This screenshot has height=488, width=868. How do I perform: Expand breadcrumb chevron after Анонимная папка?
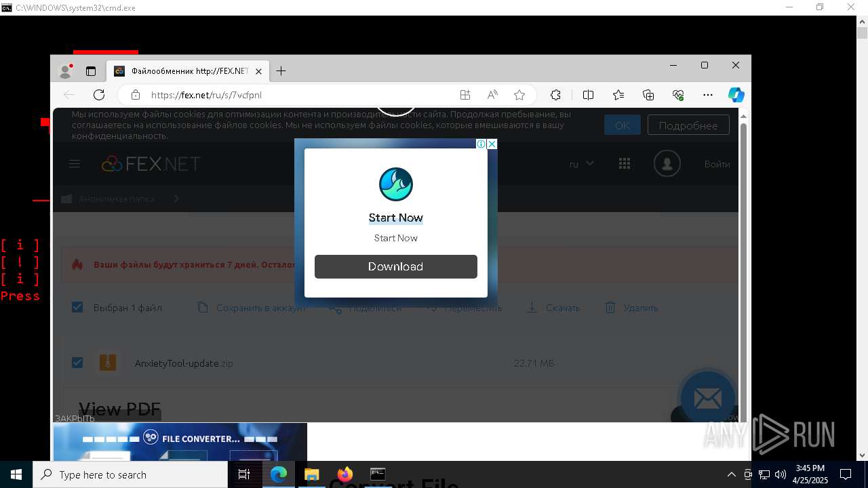(176, 199)
